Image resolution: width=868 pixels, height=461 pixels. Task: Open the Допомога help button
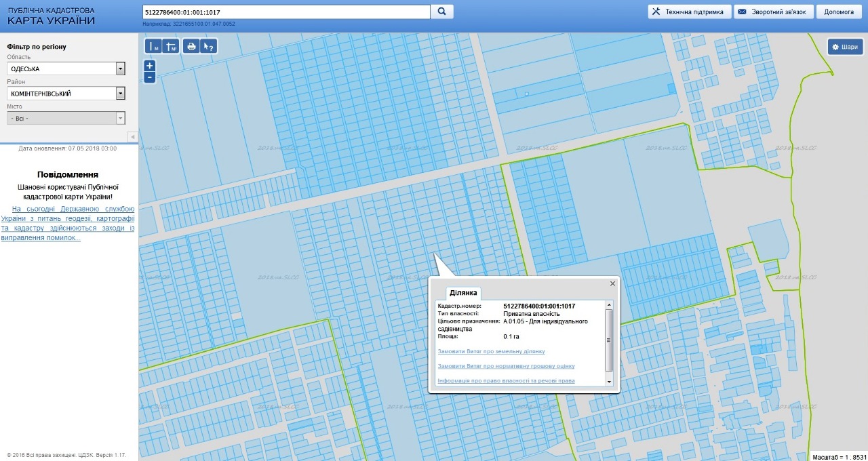839,12
